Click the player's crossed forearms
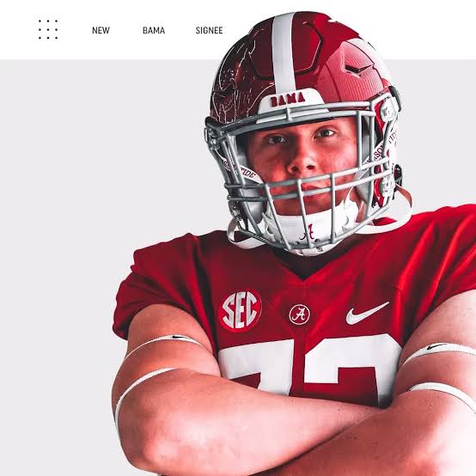Viewport: 476px width, 476px height. (289, 425)
